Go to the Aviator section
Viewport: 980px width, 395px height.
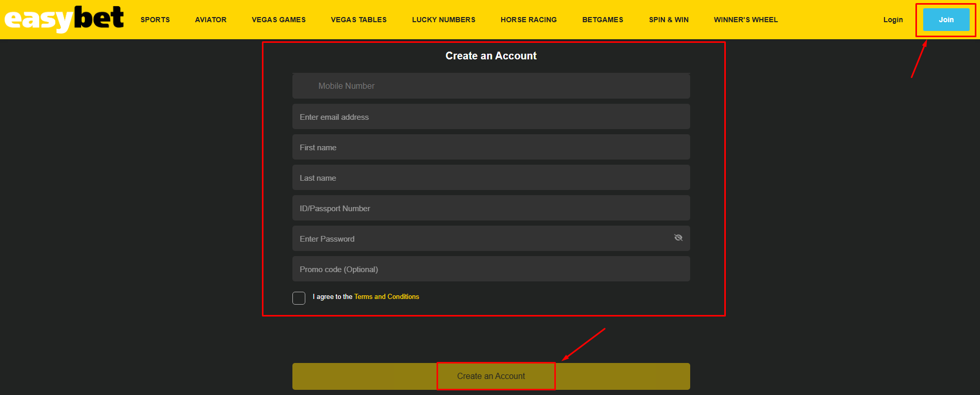pos(211,20)
